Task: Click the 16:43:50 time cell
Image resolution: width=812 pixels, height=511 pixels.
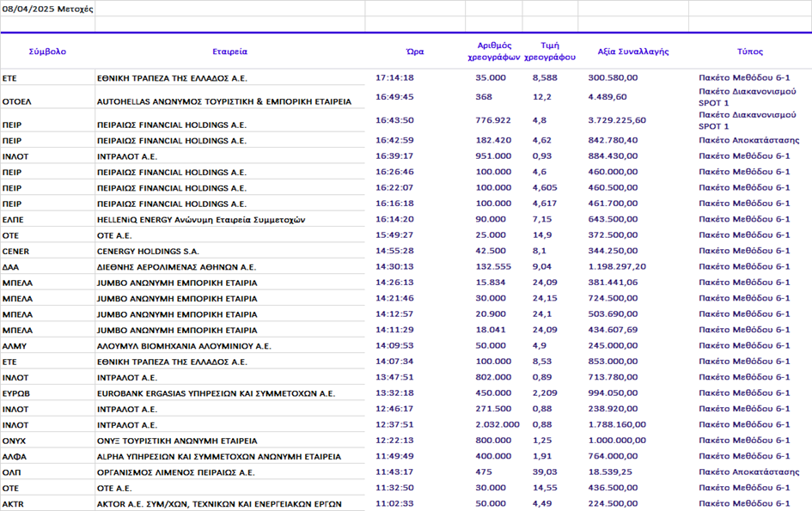Action: pyautogui.click(x=394, y=120)
